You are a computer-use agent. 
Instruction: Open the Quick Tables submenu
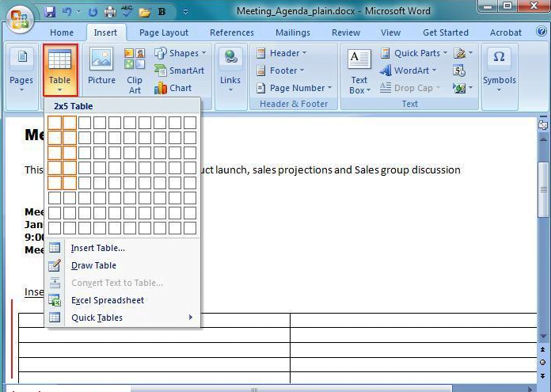[123, 318]
